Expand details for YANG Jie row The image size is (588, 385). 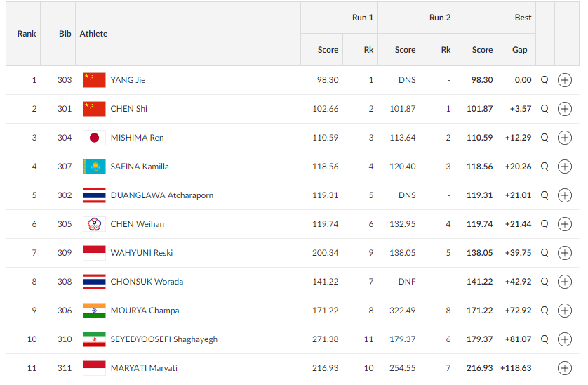565,80
